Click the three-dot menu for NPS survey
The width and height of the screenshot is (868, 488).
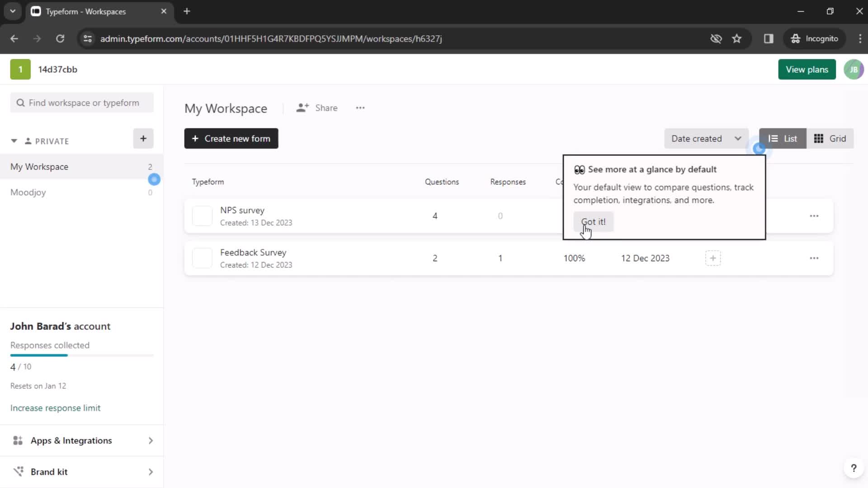click(815, 216)
